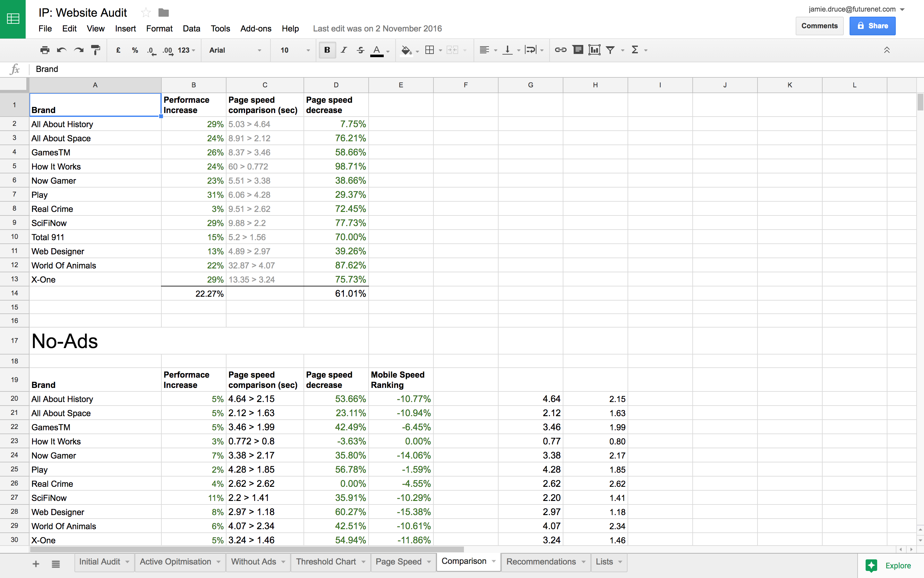Expand Comparison tab dropdown arrow
Image resolution: width=924 pixels, height=578 pixels.
(x=494, y=561)
